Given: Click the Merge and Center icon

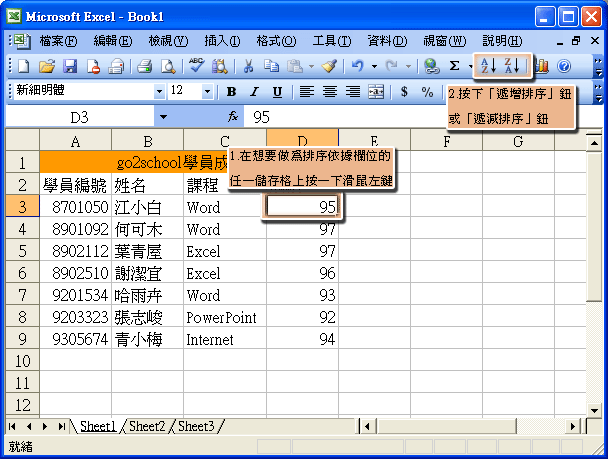Looking at the screenshot, I should [x=376, y=92].
